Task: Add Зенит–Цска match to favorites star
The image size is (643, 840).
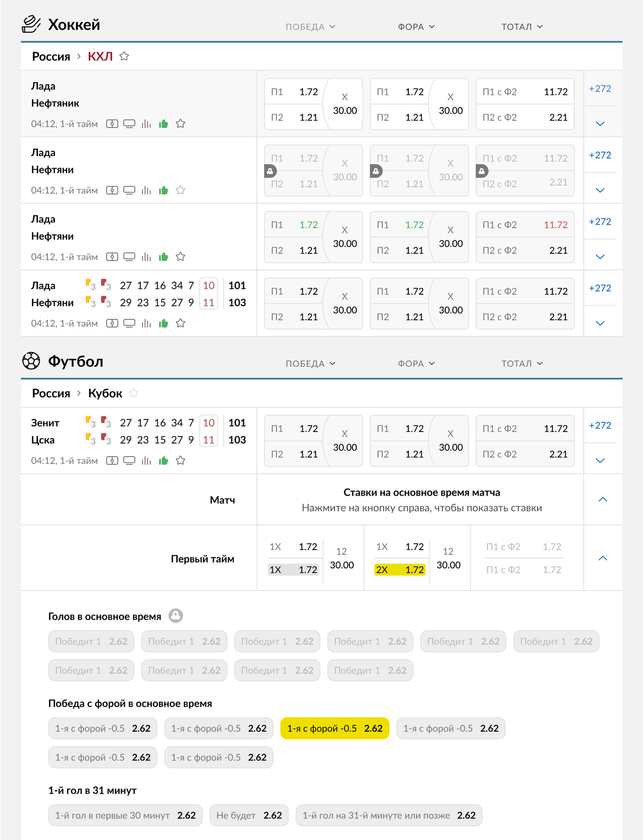Action: [181, 460]
